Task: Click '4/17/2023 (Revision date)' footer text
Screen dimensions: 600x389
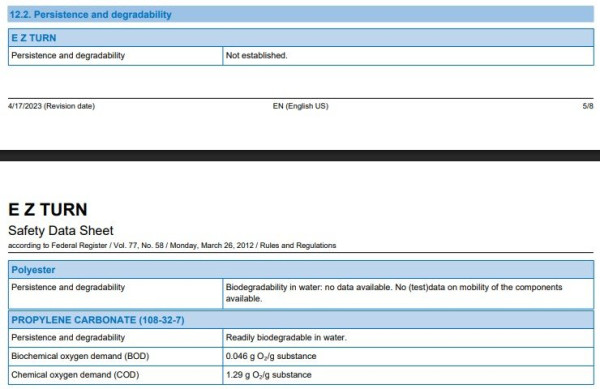Action: [51, 106]
